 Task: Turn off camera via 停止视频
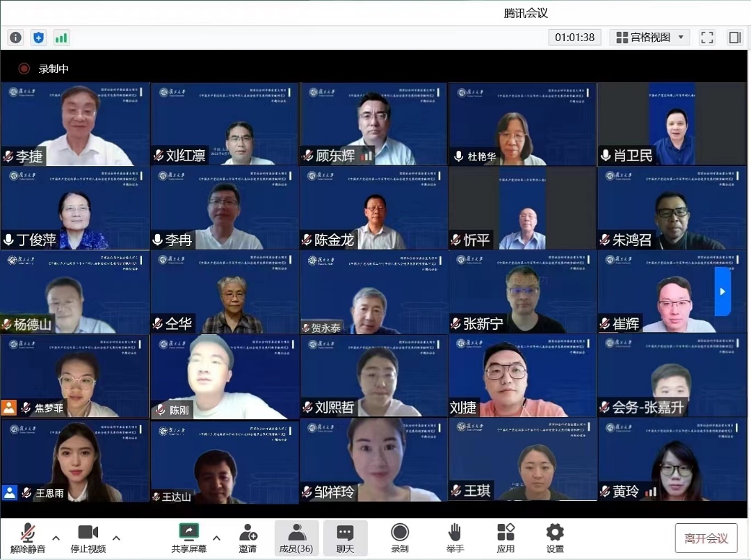click(x=88, y=538)
